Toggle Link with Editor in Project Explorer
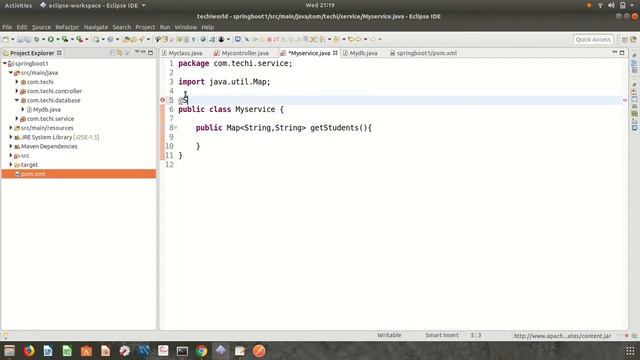Screen dimensions: 640x360 coord(120,53)
